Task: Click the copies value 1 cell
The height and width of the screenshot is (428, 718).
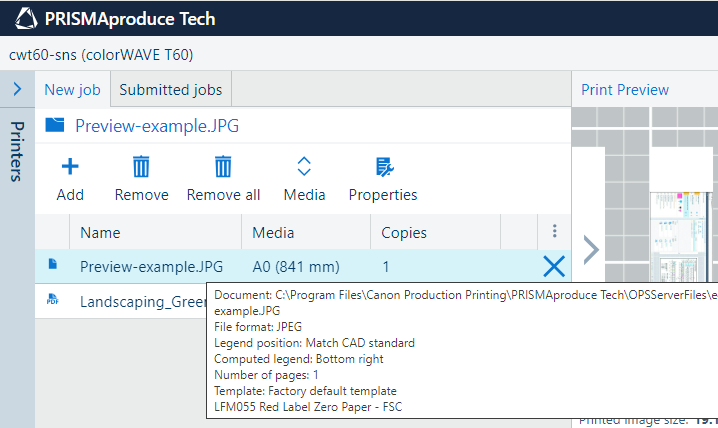Action: pos(386,267)
